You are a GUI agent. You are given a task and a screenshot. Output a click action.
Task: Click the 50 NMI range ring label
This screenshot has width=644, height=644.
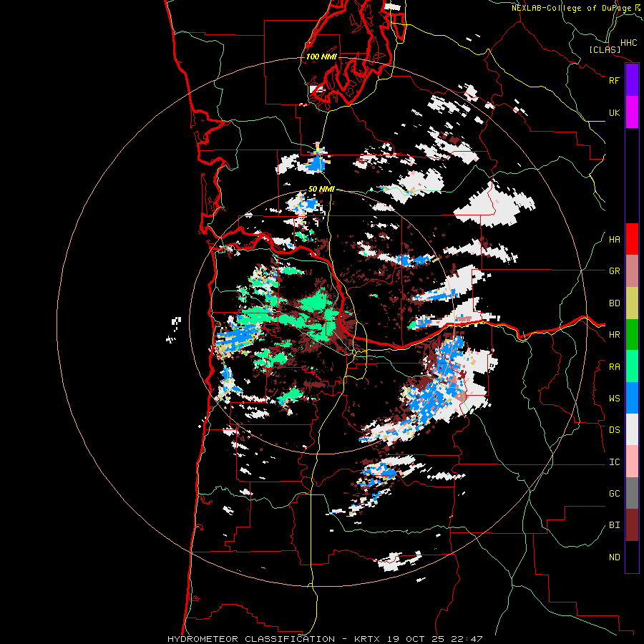pyautogui.click(x=321, y=189)
